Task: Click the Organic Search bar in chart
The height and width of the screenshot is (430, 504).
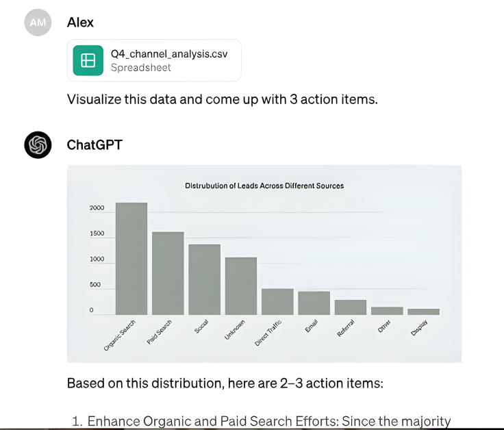Action: point(131,259)
